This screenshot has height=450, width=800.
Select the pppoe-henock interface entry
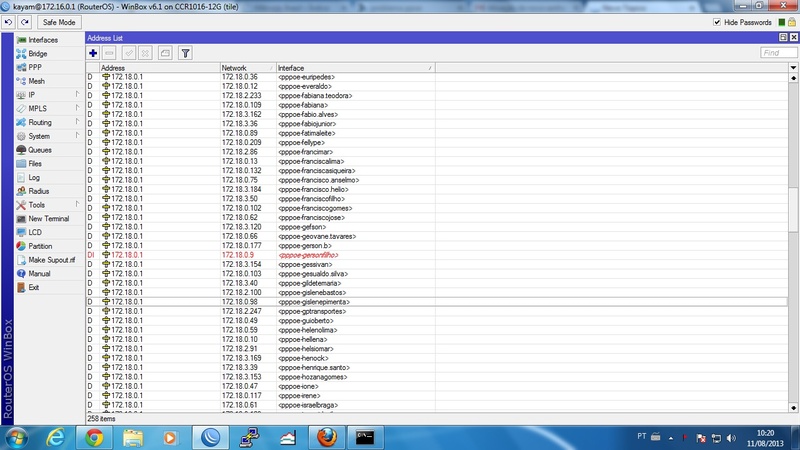click(x=303, y=358)
